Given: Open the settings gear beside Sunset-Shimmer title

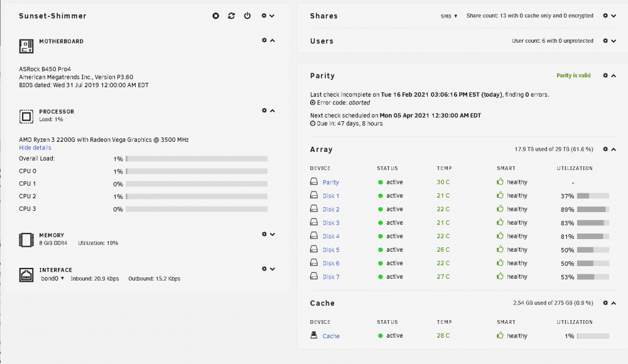Looking at the screenshot, I should pyautogui.click(x=264, y=16).
